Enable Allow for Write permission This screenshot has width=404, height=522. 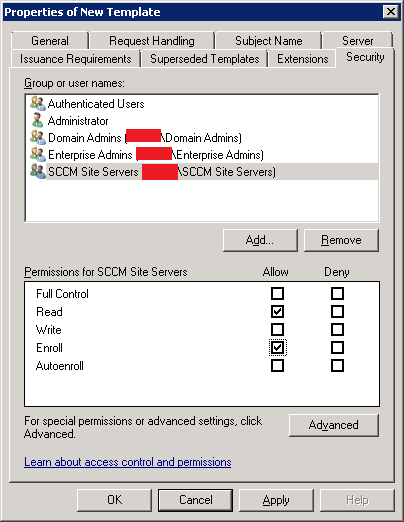click(x=277, y=330)
